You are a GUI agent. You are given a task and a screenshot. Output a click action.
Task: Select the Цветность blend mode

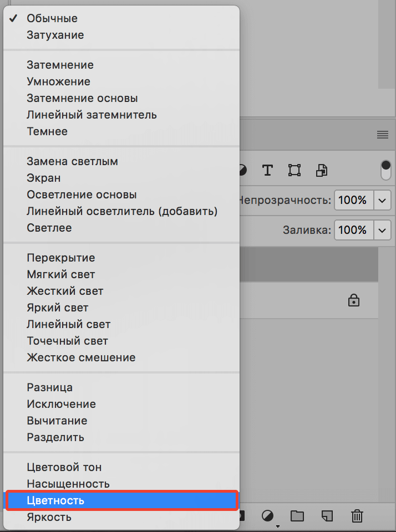(55, 500)
